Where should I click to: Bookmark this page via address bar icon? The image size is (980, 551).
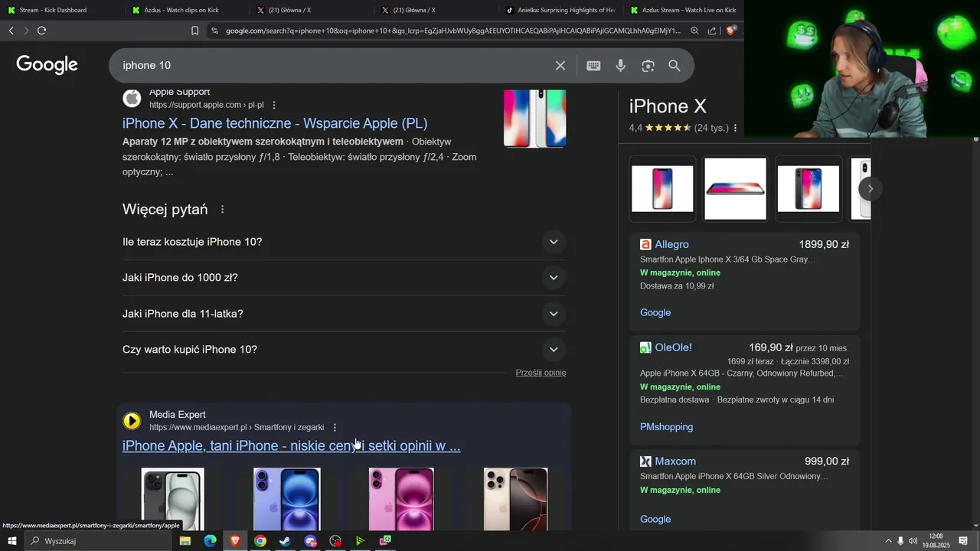[194, 31]
